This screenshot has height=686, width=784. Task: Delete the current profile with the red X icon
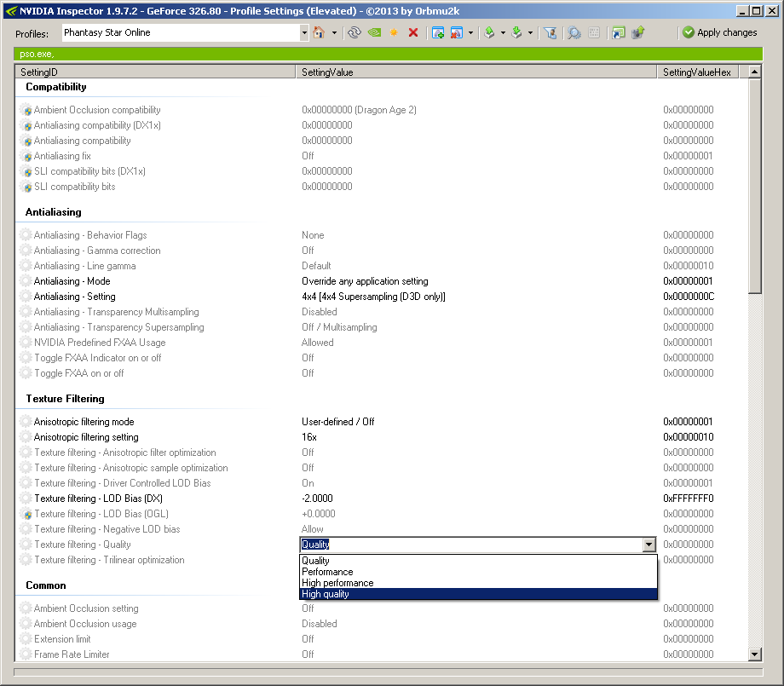[413, 32]
